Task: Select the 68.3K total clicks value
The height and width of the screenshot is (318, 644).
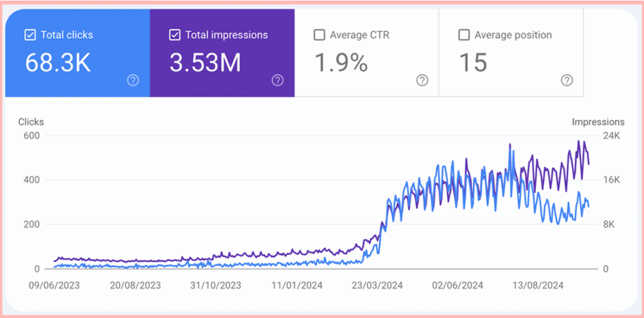Action: tap(58, 63)
